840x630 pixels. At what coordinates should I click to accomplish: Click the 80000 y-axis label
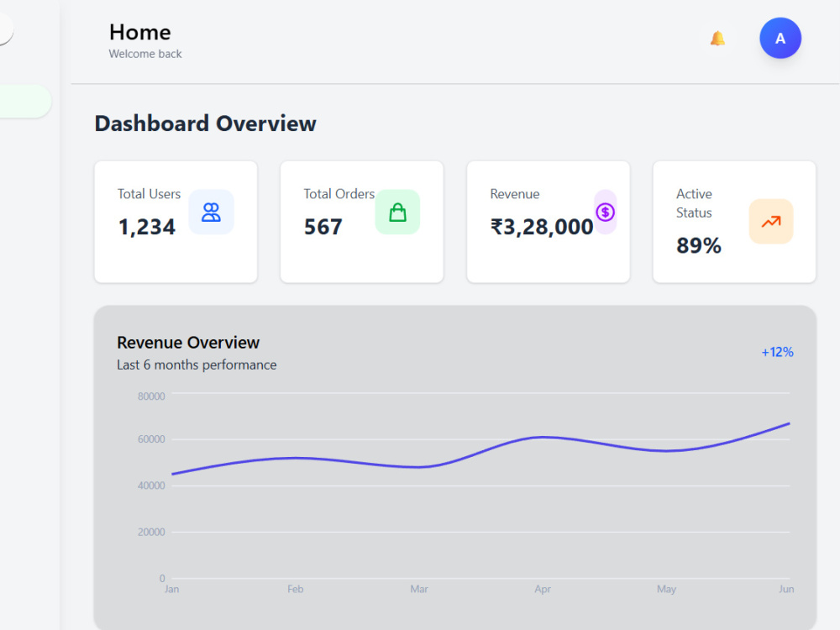pyautogui.click(x=151, y=396)
